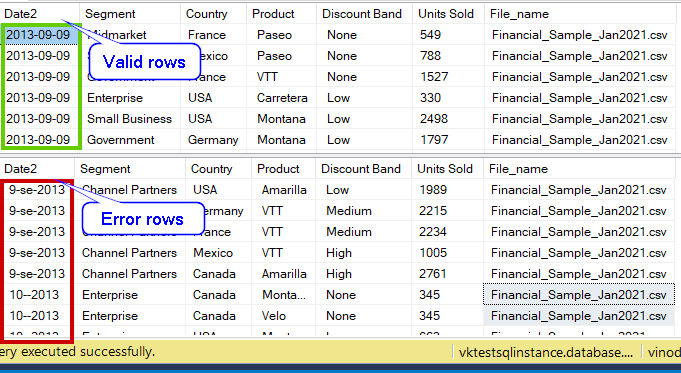Viewport: 681px width, 373px height.
Task: Click the Germany cell beside Montana
Action: [x=213, y=140]
